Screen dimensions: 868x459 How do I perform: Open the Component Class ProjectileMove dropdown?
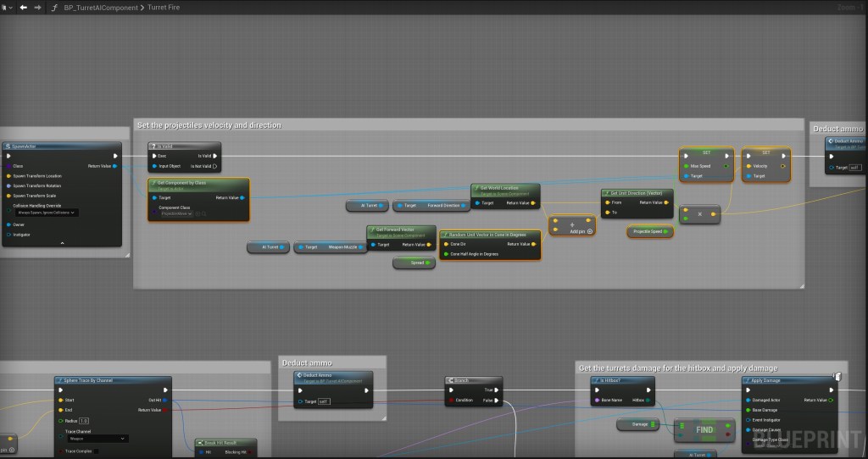click(177, 215)
